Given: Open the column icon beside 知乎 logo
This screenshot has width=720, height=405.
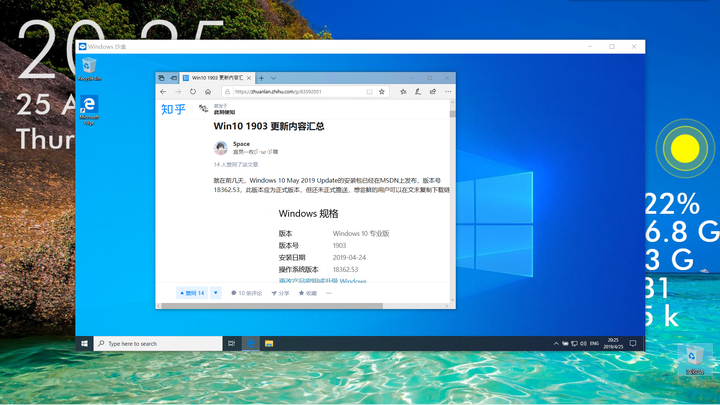Looking at the screenshot, I should click(x=203, y=108).
